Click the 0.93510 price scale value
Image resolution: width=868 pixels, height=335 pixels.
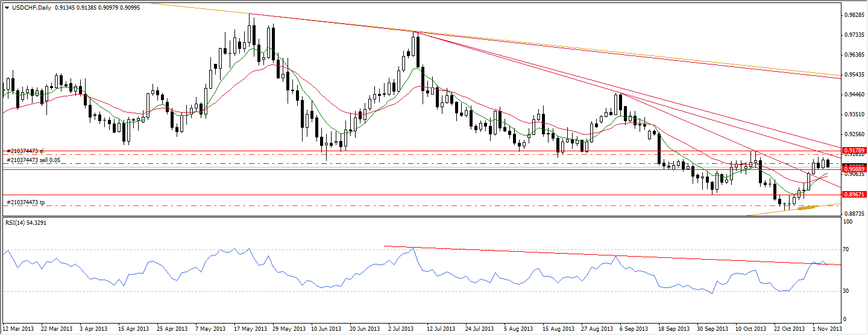tap(855, 114)
